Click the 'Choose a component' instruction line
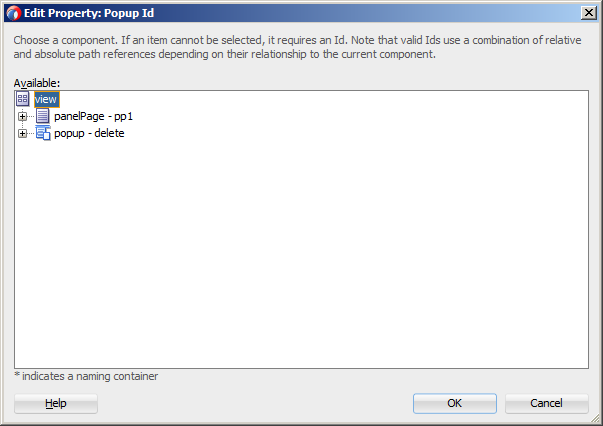The width and height of the screenshot is (603, 426). tap(297, 40)
